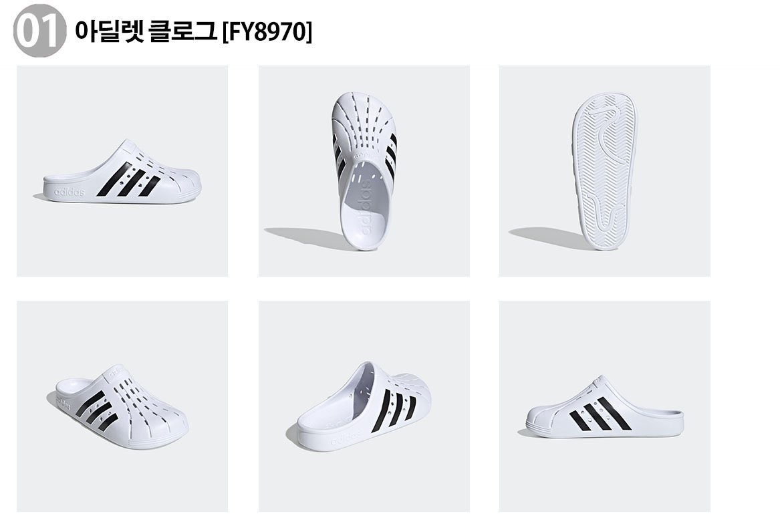The width and height of the screenshot is (780, 532).
Task: Click the FY8970 product code text
Action: 267,32
